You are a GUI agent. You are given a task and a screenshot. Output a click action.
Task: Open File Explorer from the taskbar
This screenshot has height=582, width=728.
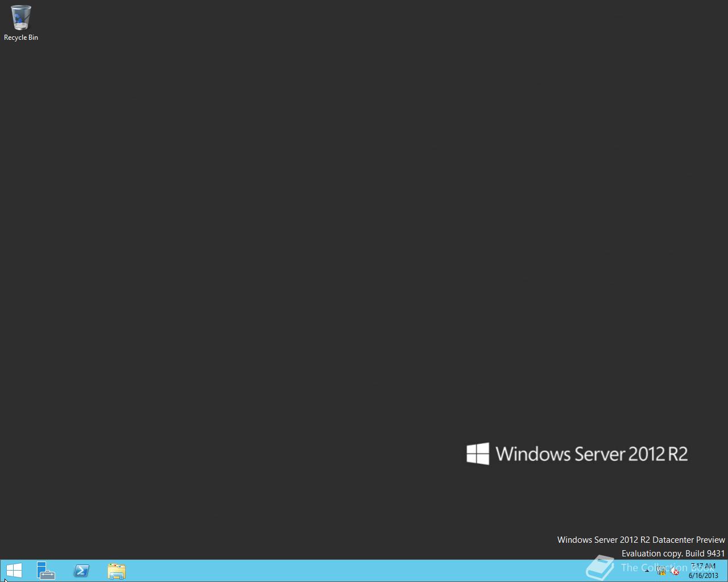[117, 571]
